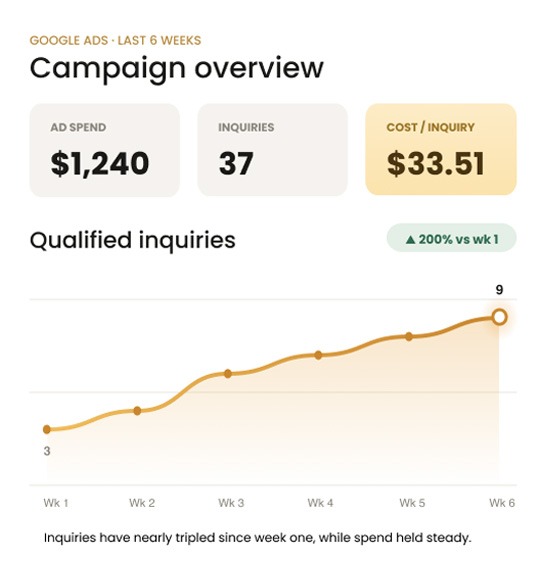Click the Qualified inquiries section title
Screen dimensions: 545x572
click(132, 240)
